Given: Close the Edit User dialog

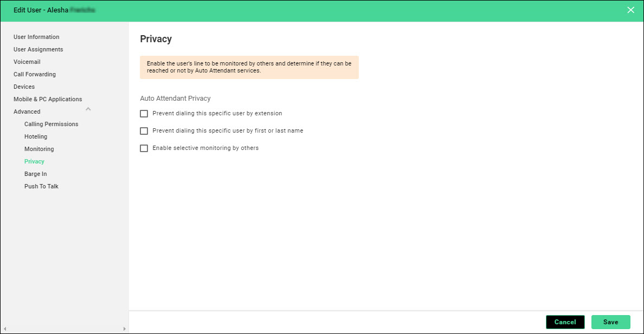Looking at the screenshot, I should point(630,10).
